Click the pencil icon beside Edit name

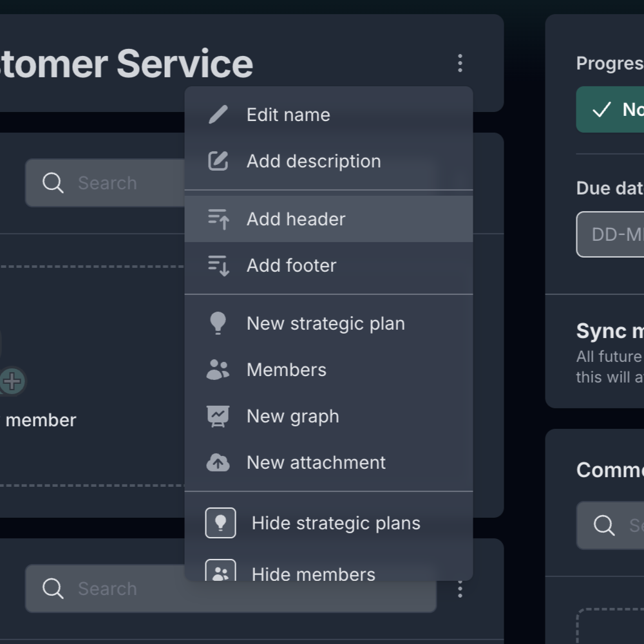point(218,115)
